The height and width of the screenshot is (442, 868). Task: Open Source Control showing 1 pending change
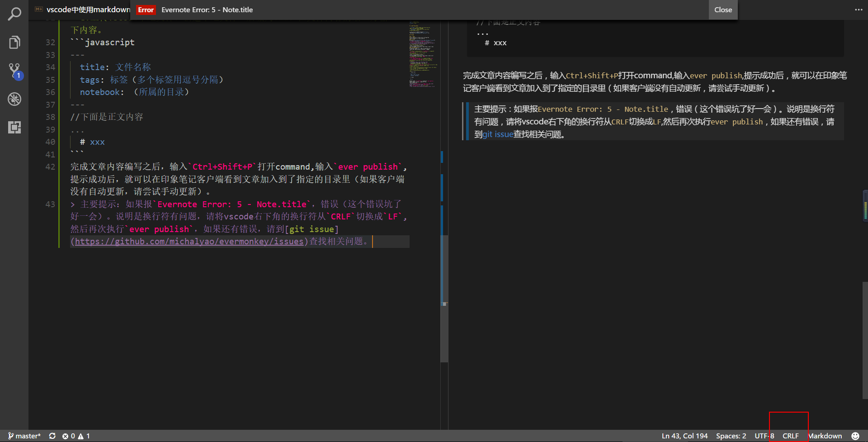coord(14,70)
